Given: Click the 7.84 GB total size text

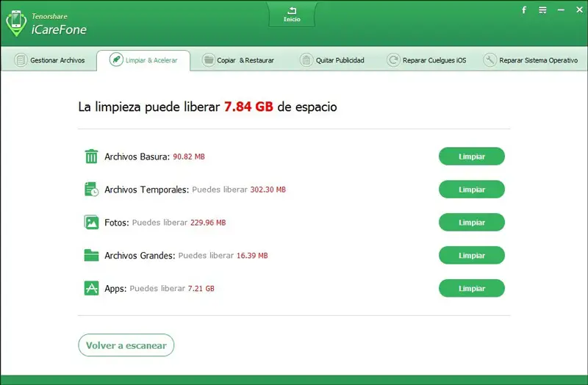Looking at the screenshot, I should point(248,107).
